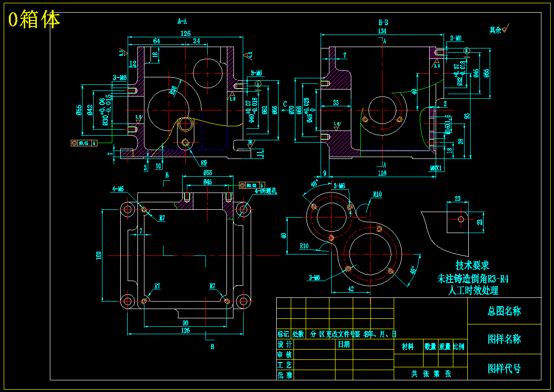This screenshot has height=392, width=554.
Task: Select the 125 overall width dimension
Action: [x=185, y=34]
